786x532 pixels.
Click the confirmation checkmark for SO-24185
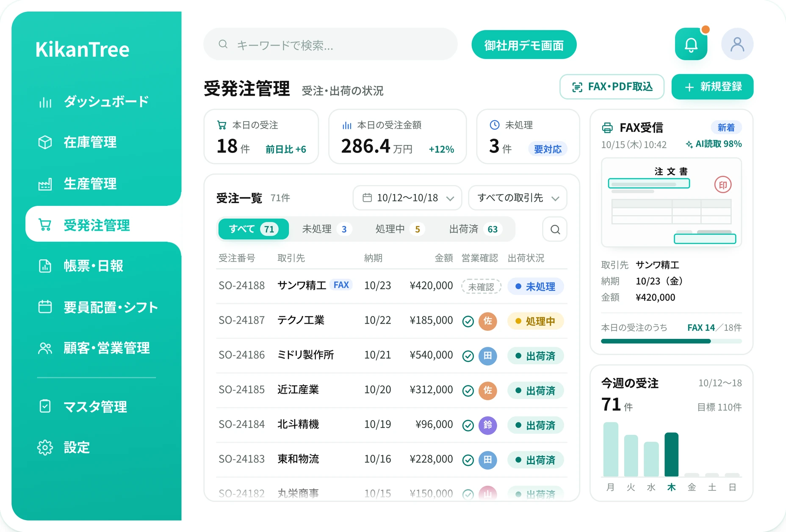[468, 391]
